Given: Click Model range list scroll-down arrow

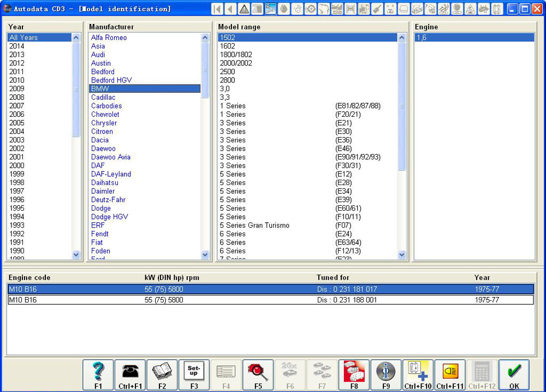Looking at the screenshot, I should (x=402, y=255).
